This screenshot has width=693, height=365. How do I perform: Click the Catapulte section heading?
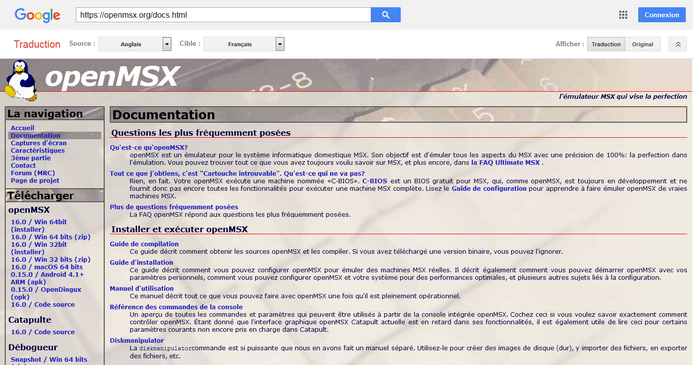point(30,320)
